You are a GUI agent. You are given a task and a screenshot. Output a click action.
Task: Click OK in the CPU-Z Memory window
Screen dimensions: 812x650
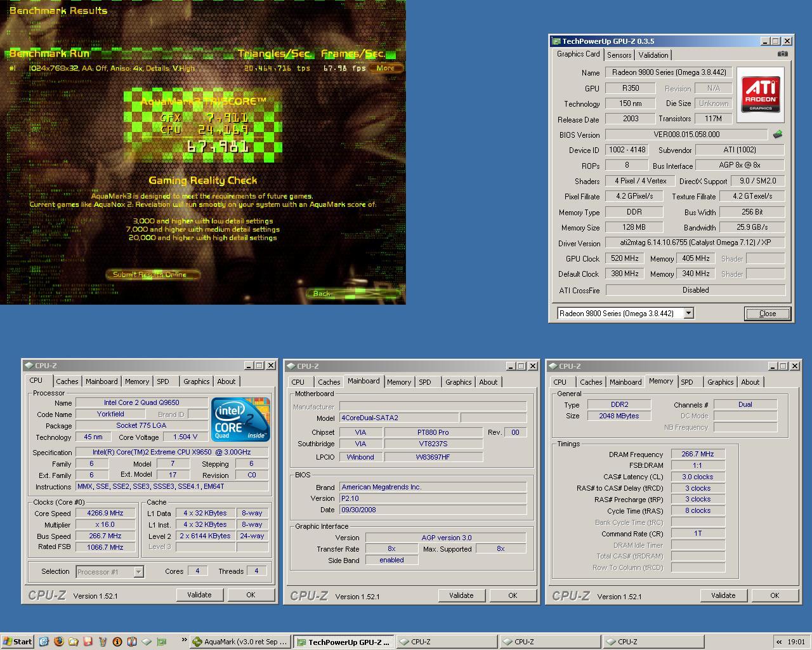coord(775,595)
